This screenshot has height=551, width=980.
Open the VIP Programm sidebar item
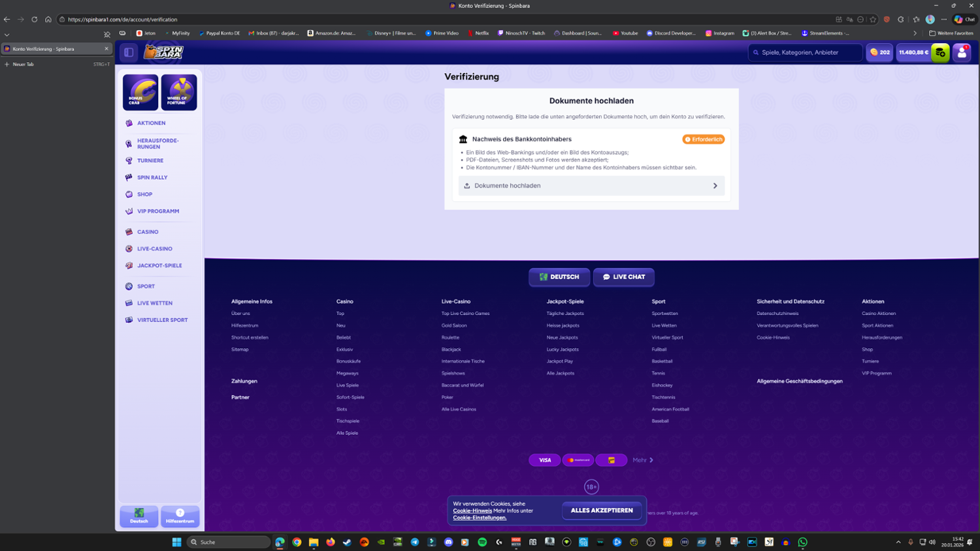(157, 211)
